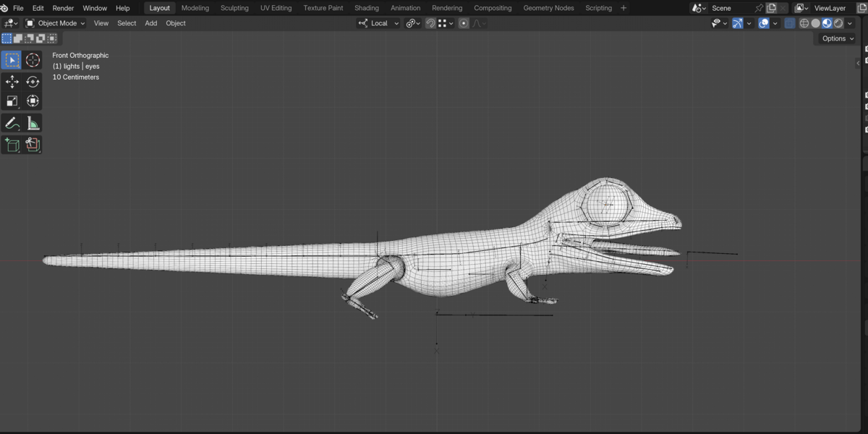The height and width of the screenshot is (434, 868).
Task: Click the Select menu in viewport header
Action: [x=127, y=23]
